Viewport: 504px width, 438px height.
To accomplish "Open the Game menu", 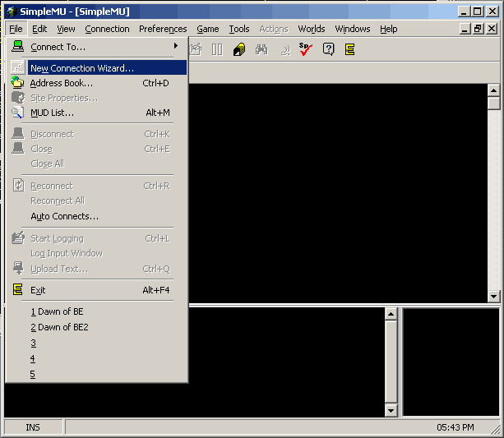I will tap(208, 29).
